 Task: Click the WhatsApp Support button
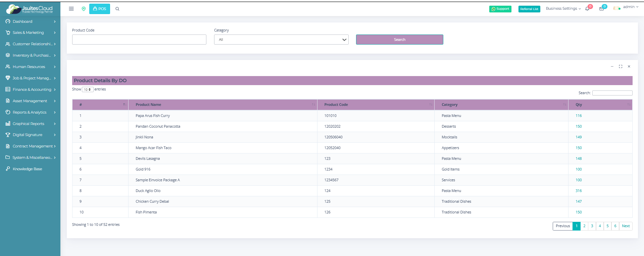[x=500, y=9]
